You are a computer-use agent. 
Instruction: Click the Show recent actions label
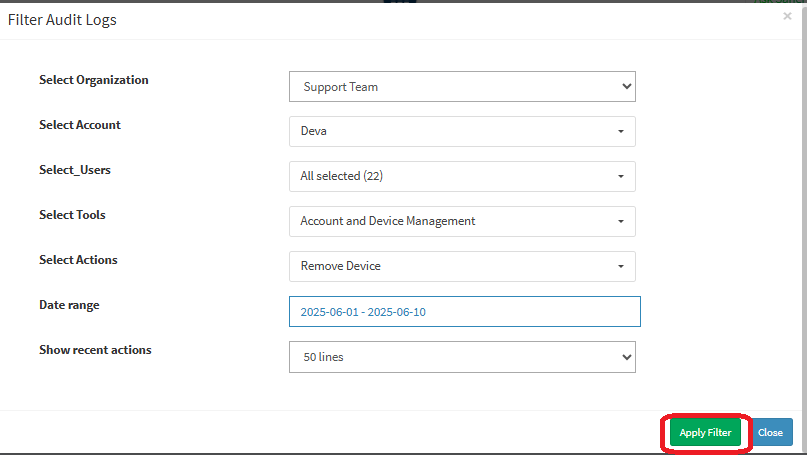pyautogui.click(x=95, y=350)
